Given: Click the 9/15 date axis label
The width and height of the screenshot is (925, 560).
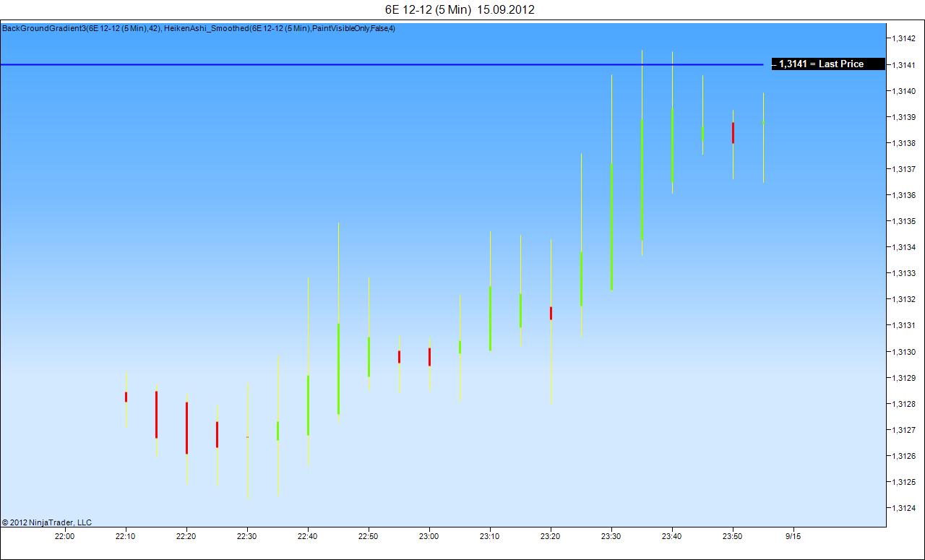Looking at the screenshot, I should tap(793, 536).
